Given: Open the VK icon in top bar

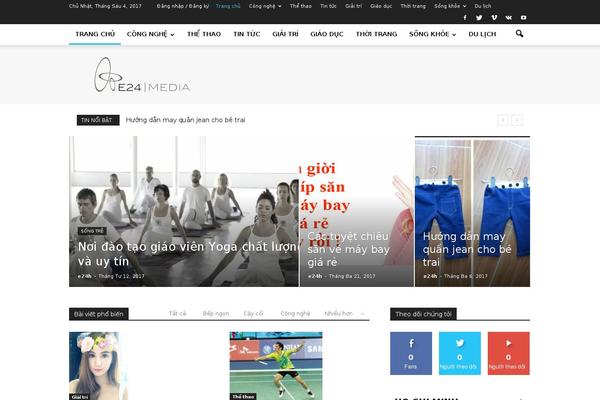Looking at the screenshot, I should click(509, 18).
